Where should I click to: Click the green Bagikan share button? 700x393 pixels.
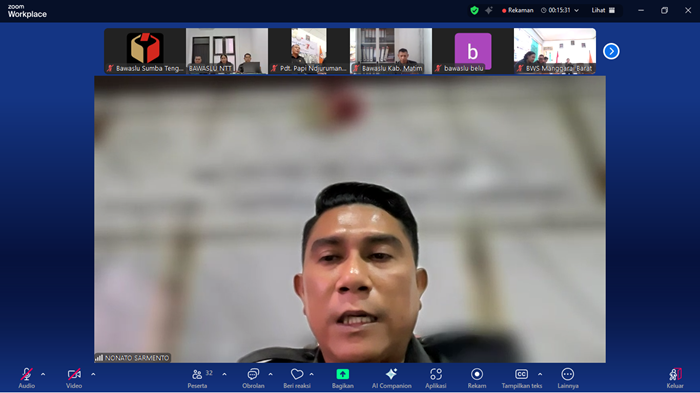pyautogui.click(x=342, y=378)
